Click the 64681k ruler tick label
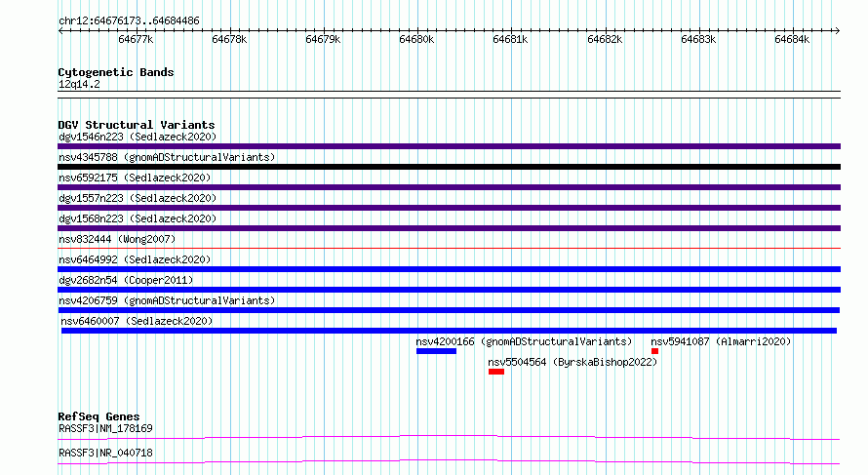The image size is (868, 475). 510,39
